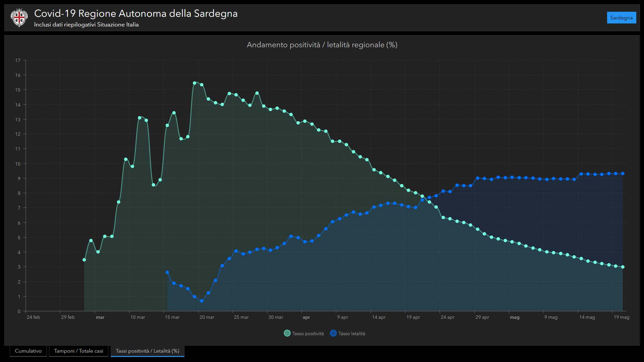The height and width of the screenshot is (362, 644).
Task: Click the Sardegna region crest logo
Action: click(19, 18)
